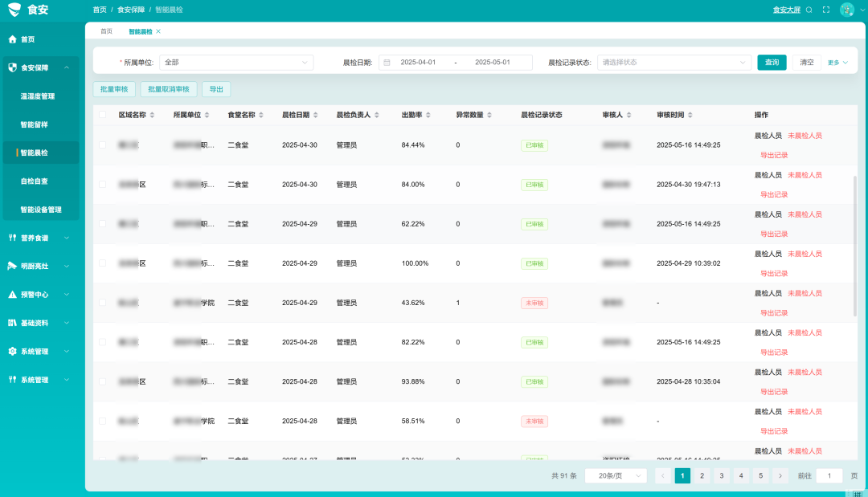The height and width of the screenshot is (497, 868).
Task: Click the 批量审核 button
Action: click(x=114, y=89)
